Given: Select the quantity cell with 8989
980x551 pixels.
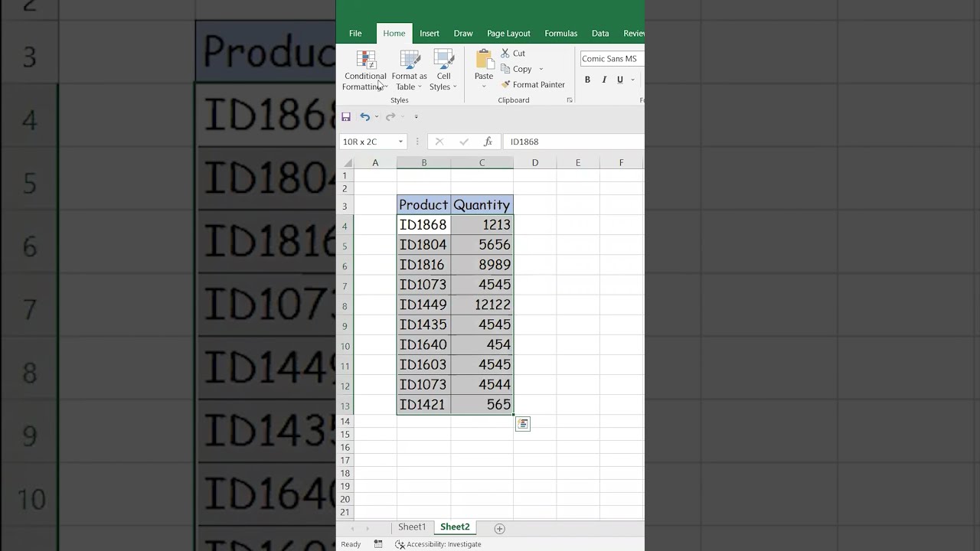Looking at the screenshot, I should 482,265.
